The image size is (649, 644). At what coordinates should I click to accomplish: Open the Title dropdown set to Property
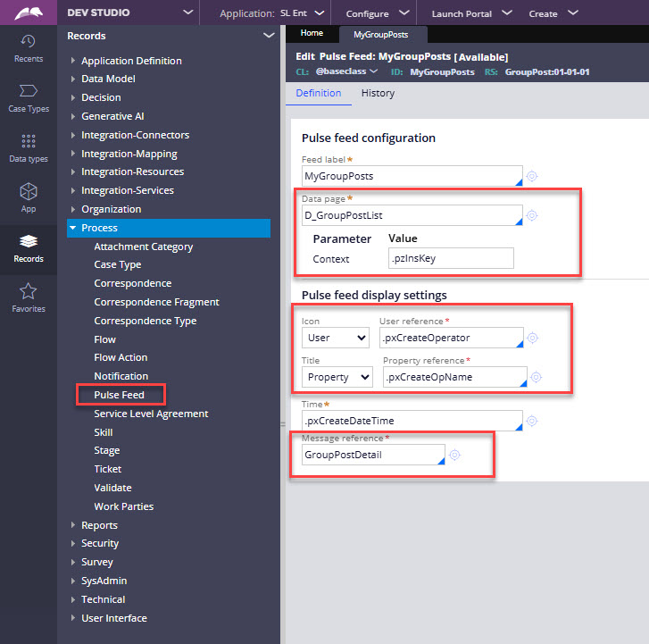[337, 378]
